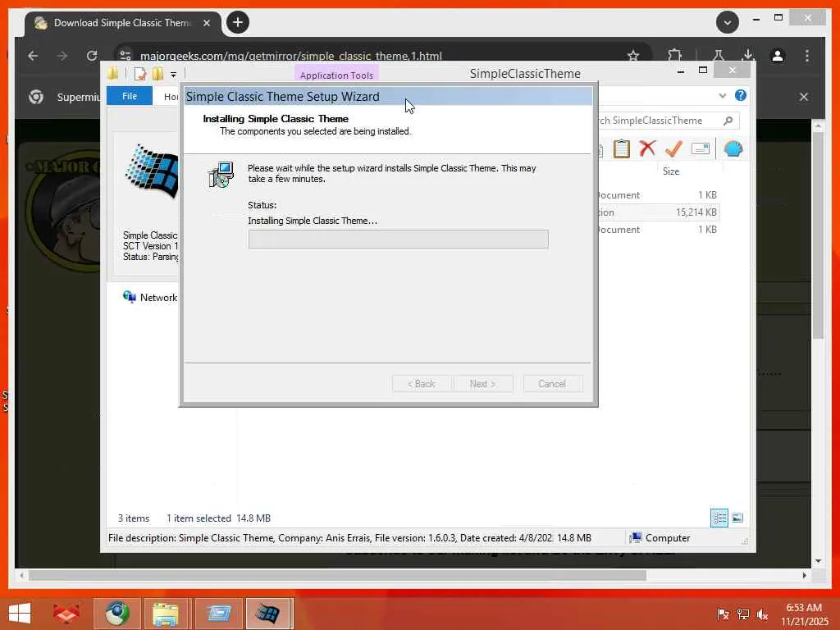Open the Windows Start button

tap(20, 614)
